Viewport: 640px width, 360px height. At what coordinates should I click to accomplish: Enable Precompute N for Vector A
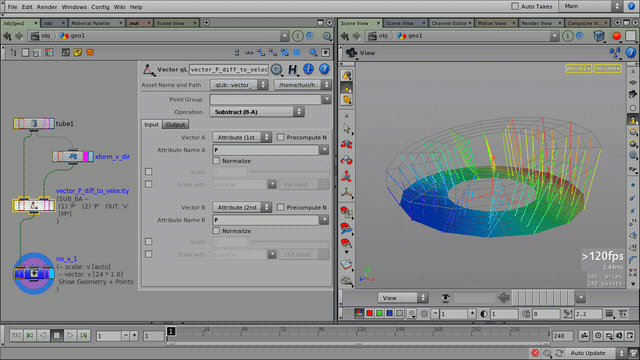280,137
